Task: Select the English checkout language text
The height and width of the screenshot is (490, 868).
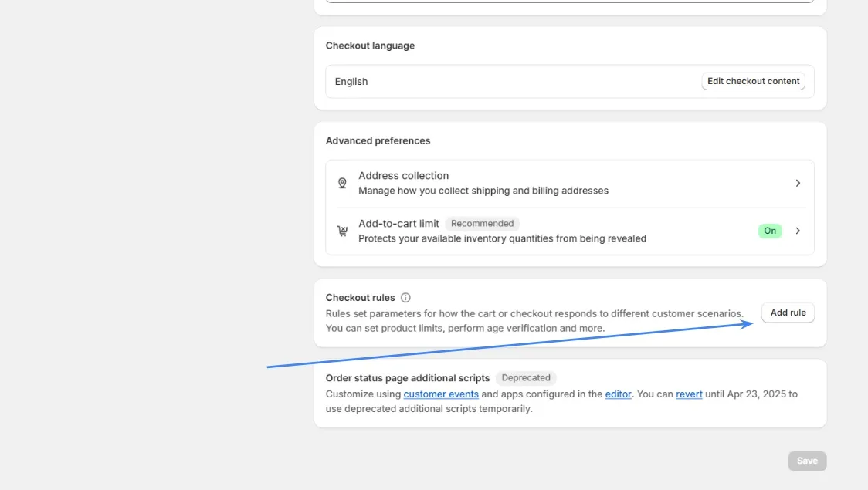Action: point(351,81)
